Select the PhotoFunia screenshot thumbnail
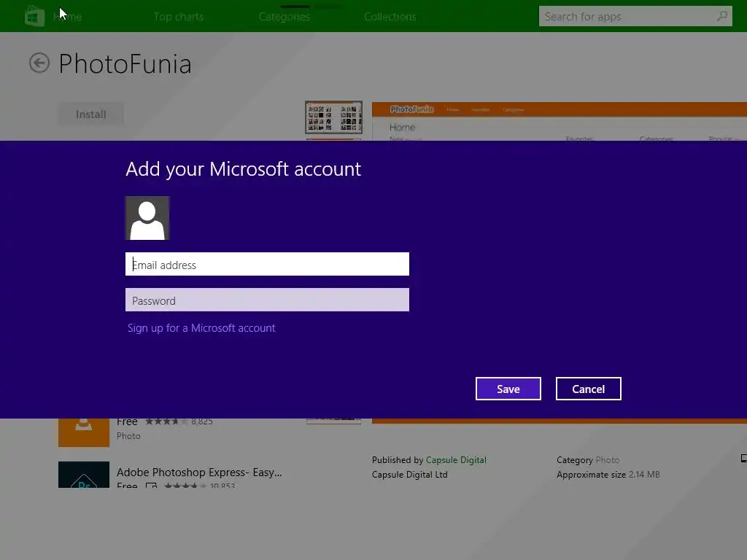The width and height of the screenshot is (747, 560). click(x=333, y=117)
